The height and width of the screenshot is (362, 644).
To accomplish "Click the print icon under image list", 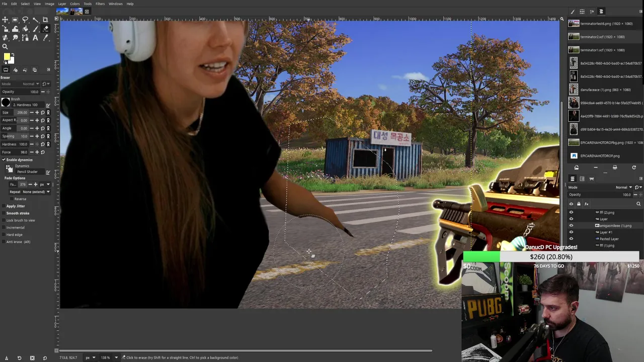I will click(615, 167).
